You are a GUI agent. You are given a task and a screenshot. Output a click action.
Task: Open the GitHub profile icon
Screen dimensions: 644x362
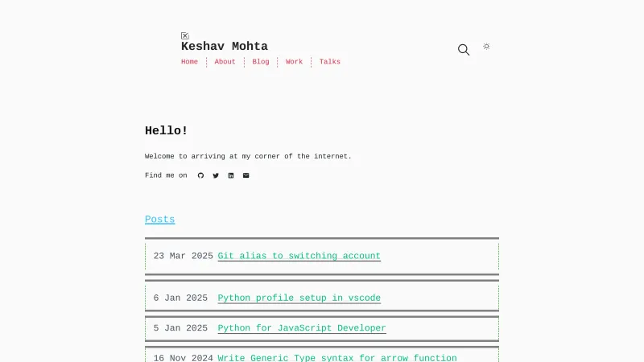pyautogui.click(x=201, y=175)
